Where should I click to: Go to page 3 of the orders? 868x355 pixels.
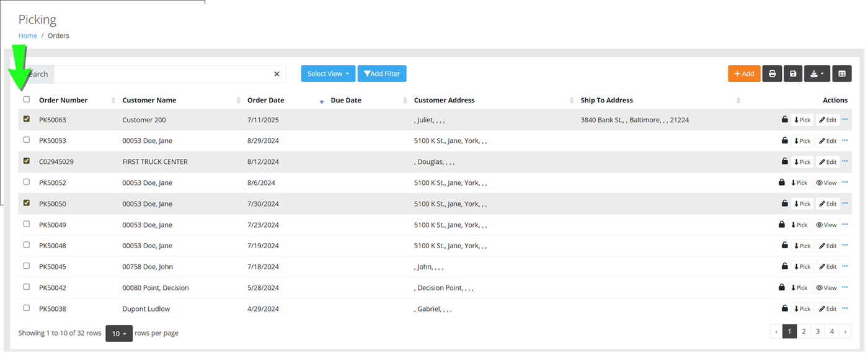[x=818, y=331]
